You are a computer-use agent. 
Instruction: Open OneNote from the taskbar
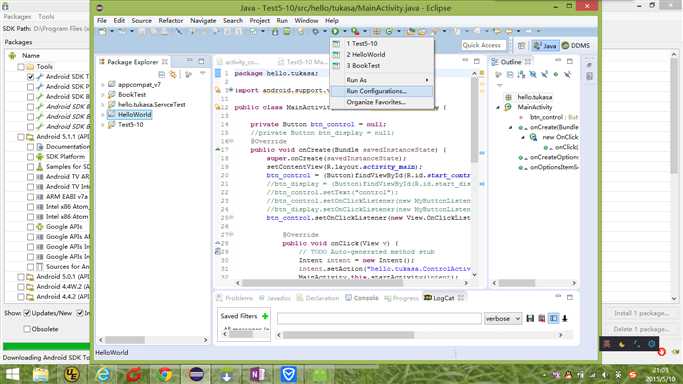click(x=257, y=374)
